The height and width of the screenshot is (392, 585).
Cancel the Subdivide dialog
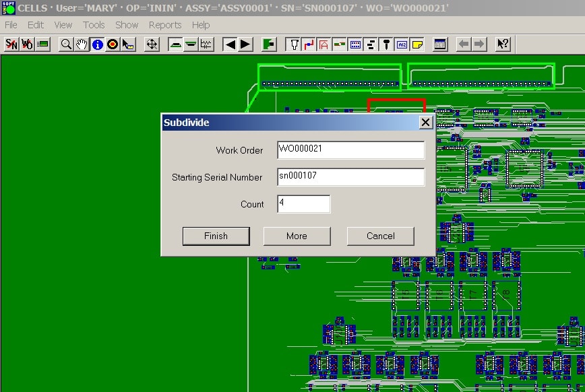click(381, 236)
